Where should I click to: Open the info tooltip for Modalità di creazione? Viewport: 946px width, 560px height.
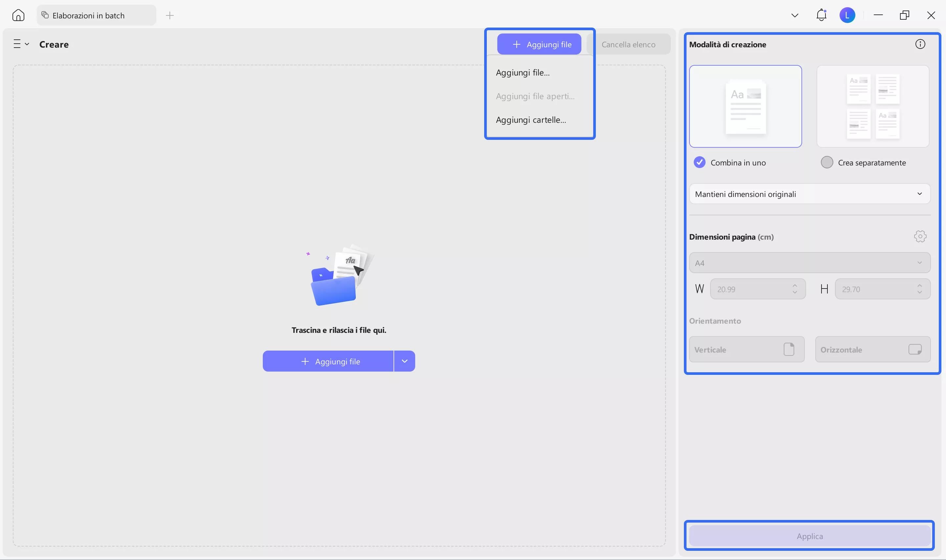coord(920,44)
